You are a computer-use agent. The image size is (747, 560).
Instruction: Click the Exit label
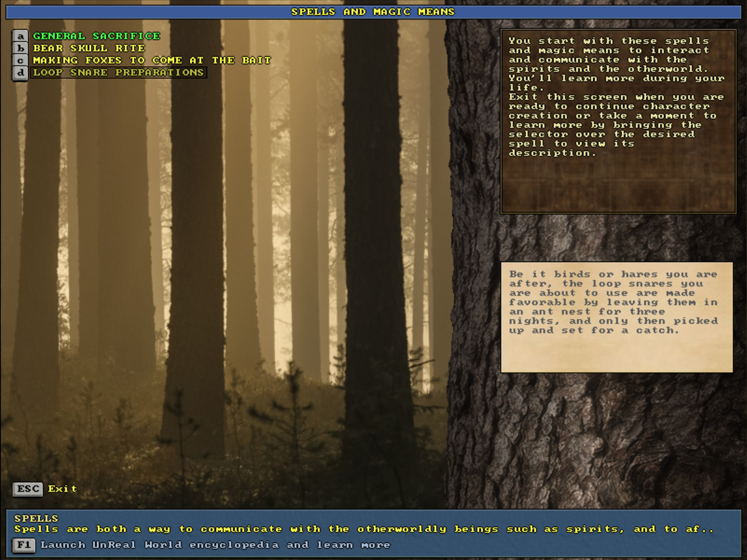tap(62, 489)
